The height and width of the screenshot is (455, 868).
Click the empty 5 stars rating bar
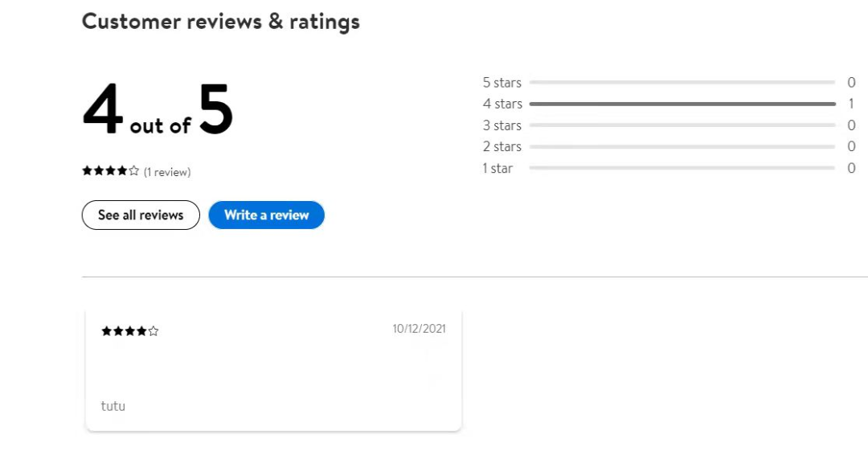click(x=682, y=83)
